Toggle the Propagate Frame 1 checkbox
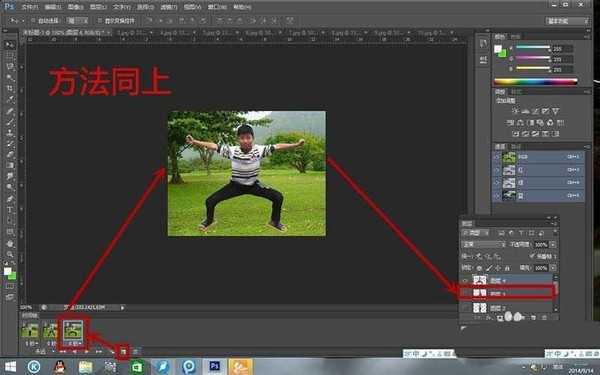600x375 pixels. (532, 256)
